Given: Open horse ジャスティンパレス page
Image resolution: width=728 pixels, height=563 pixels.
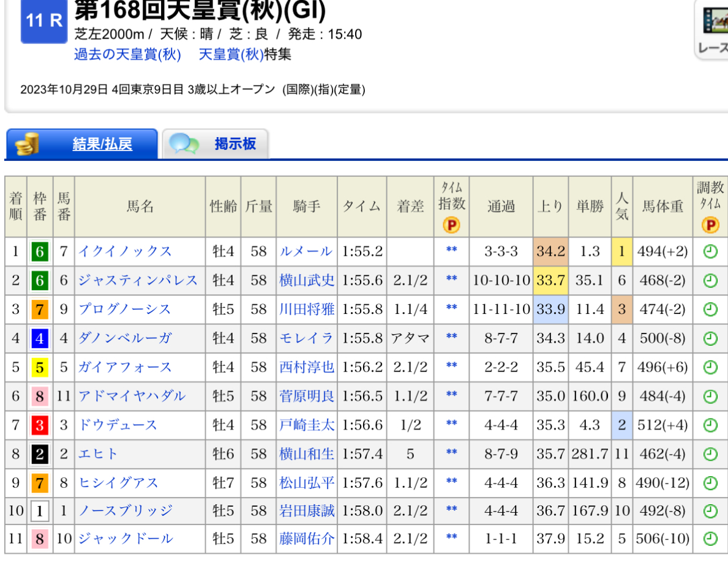Looking at the screenshot, I should pos(138,280).
